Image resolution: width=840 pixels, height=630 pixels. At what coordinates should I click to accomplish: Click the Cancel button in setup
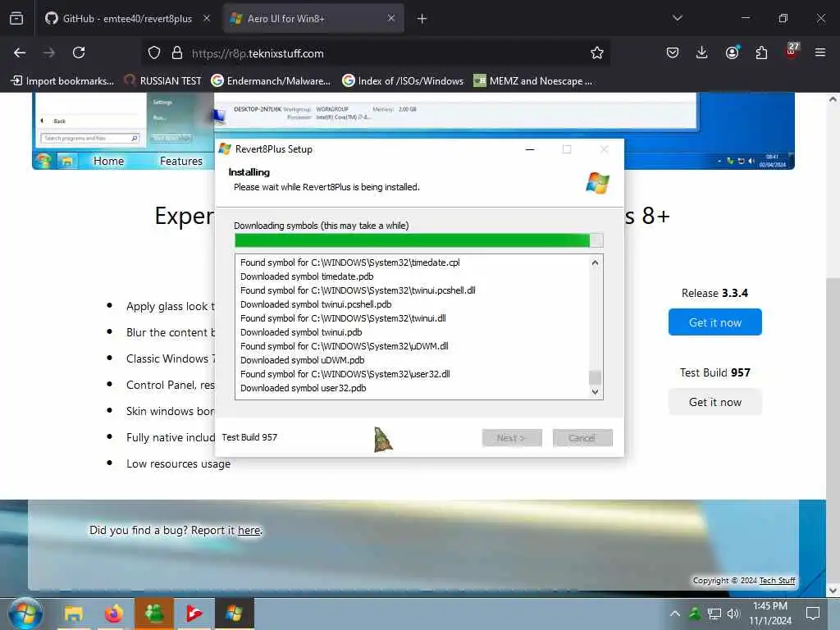pos(582,438)
